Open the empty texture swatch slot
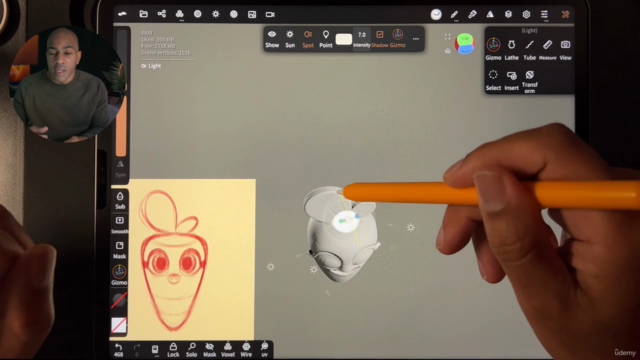 [x=119, y=325]
